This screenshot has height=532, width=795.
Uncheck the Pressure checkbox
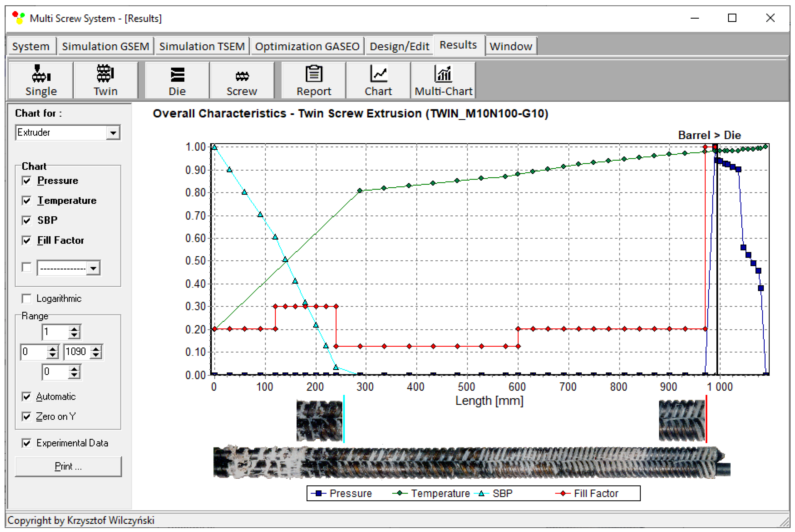point(27,181)
